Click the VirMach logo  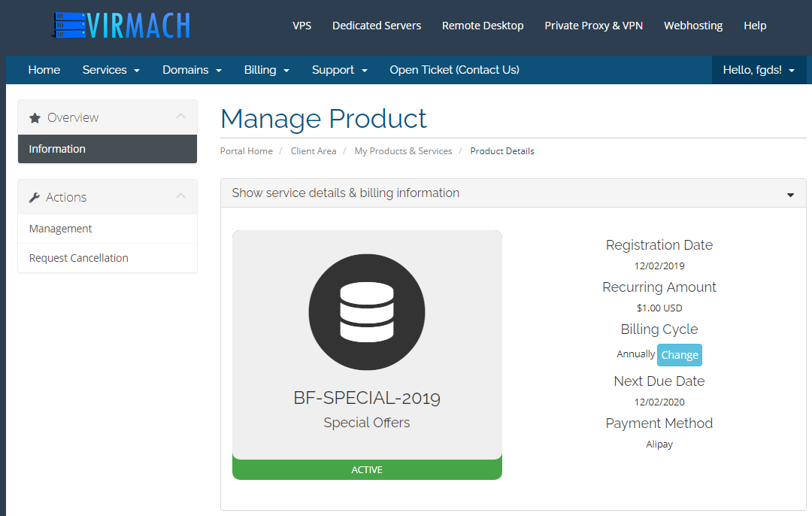(122, 26)
